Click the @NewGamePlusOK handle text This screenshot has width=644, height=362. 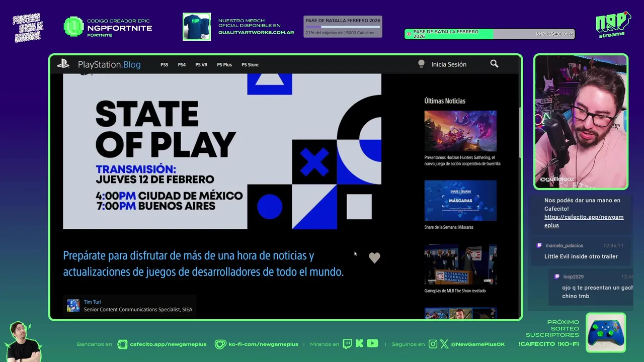pyautogui.click(x=477, y=344)
